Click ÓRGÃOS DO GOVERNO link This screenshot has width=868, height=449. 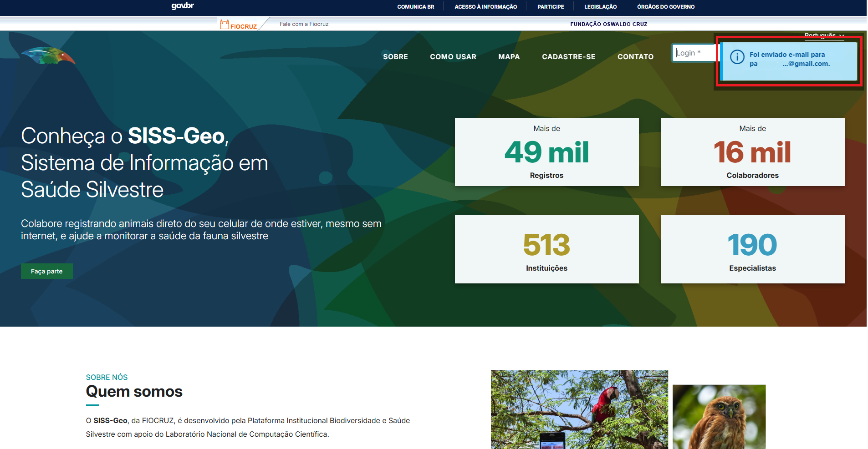point(665,7)
